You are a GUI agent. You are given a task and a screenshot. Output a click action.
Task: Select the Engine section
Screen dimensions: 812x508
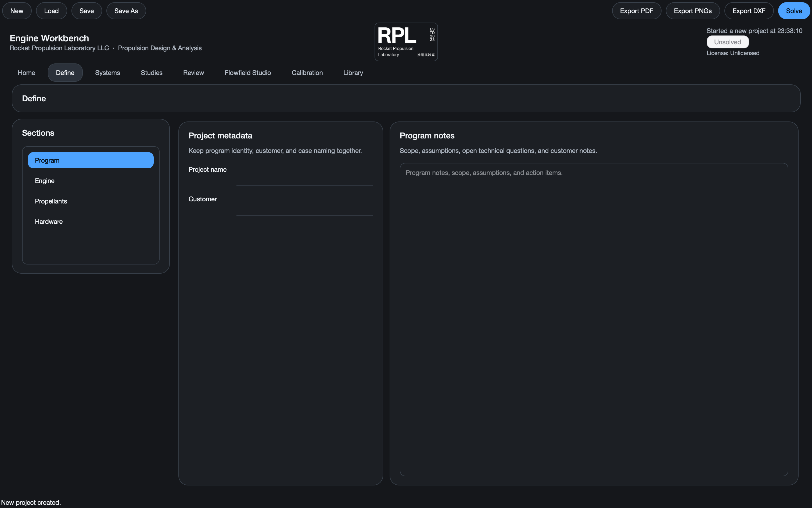click(x=91, y=181)
